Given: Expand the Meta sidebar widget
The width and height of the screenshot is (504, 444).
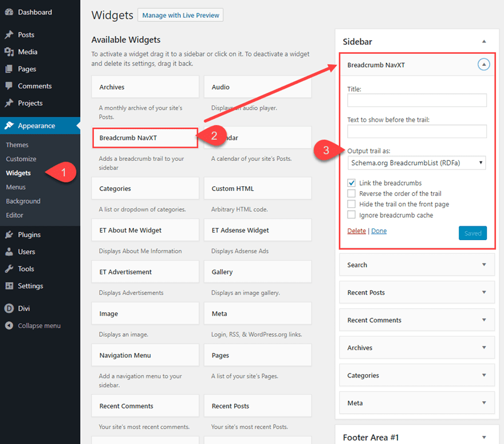Looking at the screenshot, I should pos(484,403).
